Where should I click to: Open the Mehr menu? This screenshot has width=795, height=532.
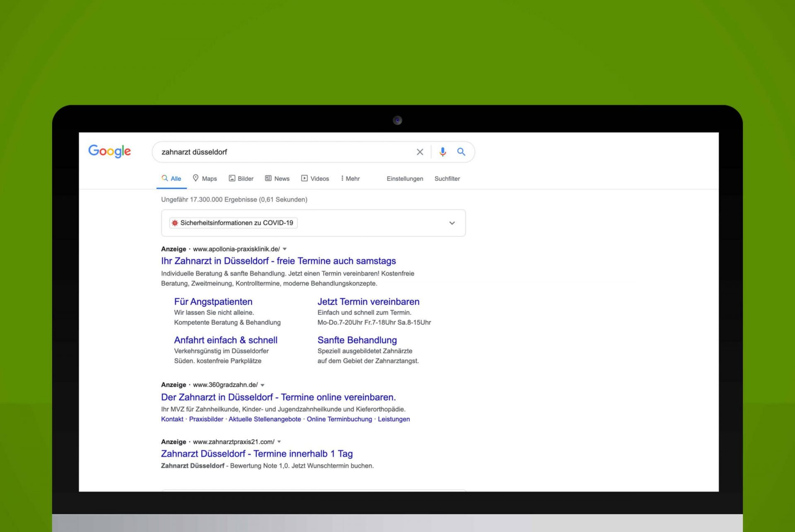click(x=350, y=178)
